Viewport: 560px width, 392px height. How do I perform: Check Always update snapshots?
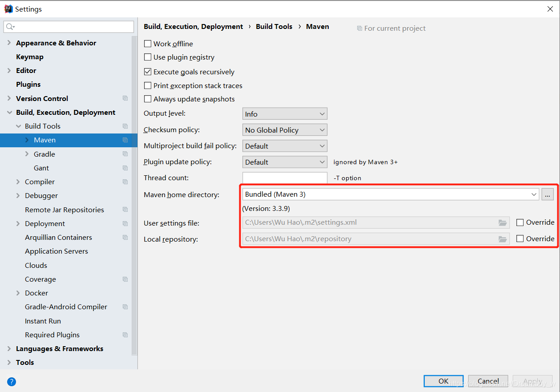148,99
